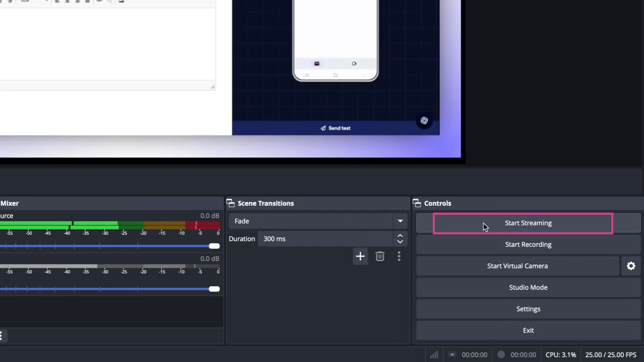Select the mail icon on phone preview
This screenshot has width=644, height=362.
coord(317,63)
